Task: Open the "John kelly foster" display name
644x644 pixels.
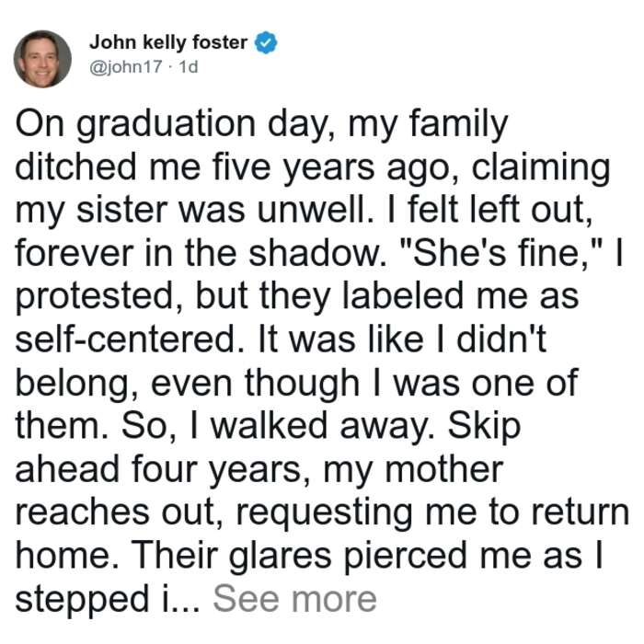Action: point(168,42)
